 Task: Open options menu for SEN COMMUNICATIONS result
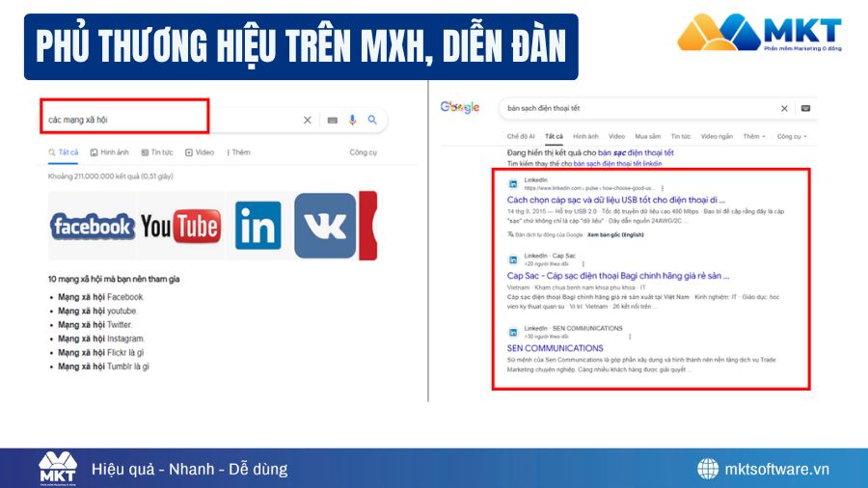point(630,337)
